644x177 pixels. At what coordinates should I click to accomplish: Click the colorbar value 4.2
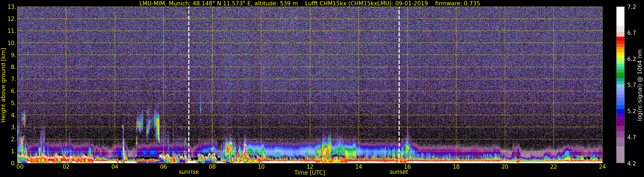pos(632,163)
